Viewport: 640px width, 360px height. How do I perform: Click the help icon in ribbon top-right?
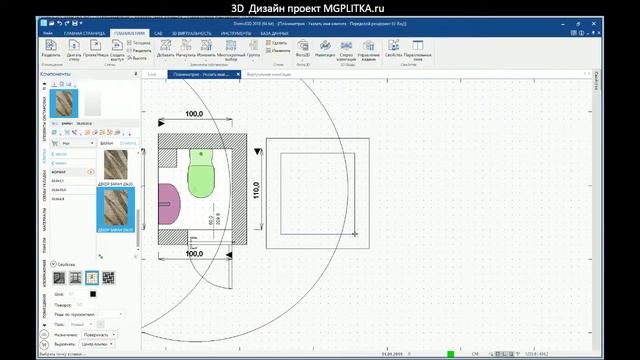(581, 33)
